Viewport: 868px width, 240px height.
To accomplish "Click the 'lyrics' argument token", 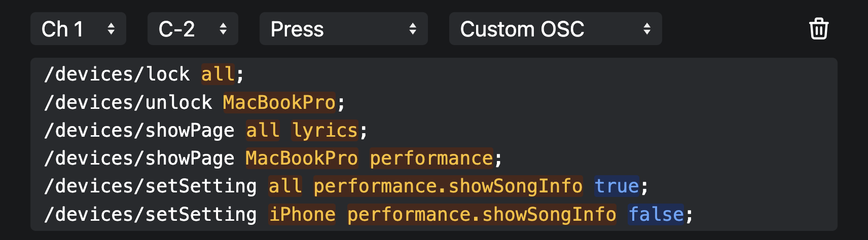I will coord(325,131).
